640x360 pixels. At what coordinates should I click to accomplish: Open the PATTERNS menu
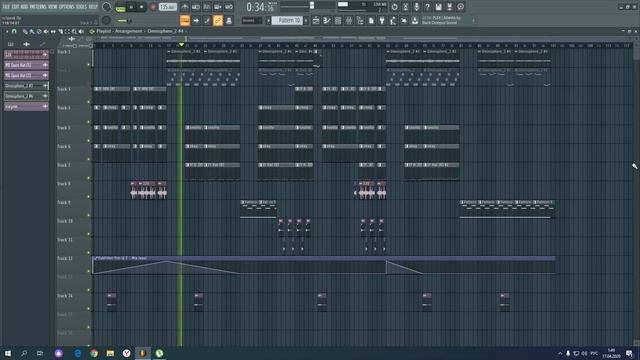tap(38, 7)
